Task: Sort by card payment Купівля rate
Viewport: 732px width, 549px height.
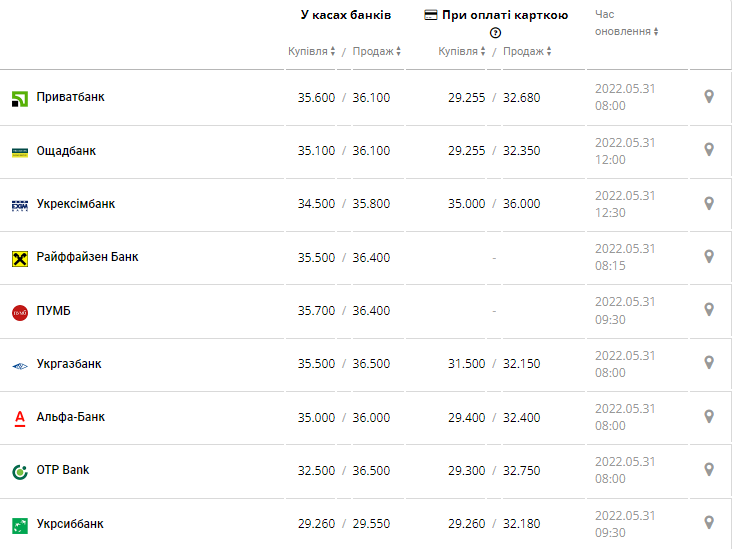Action: tap(462, 51)
